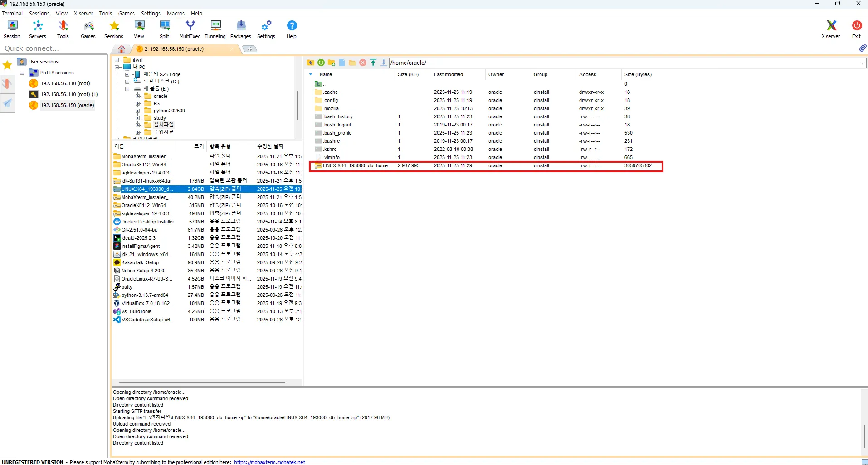
Task: Select local file Docker Desktop Installer
Action: point(148,222)
